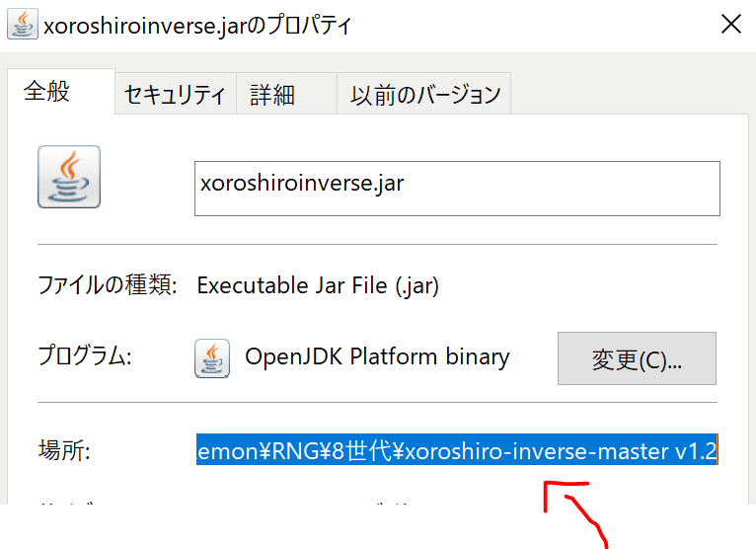Open the 詳細 tab
The width and height of the screenshot is (756, 549).
286,94
